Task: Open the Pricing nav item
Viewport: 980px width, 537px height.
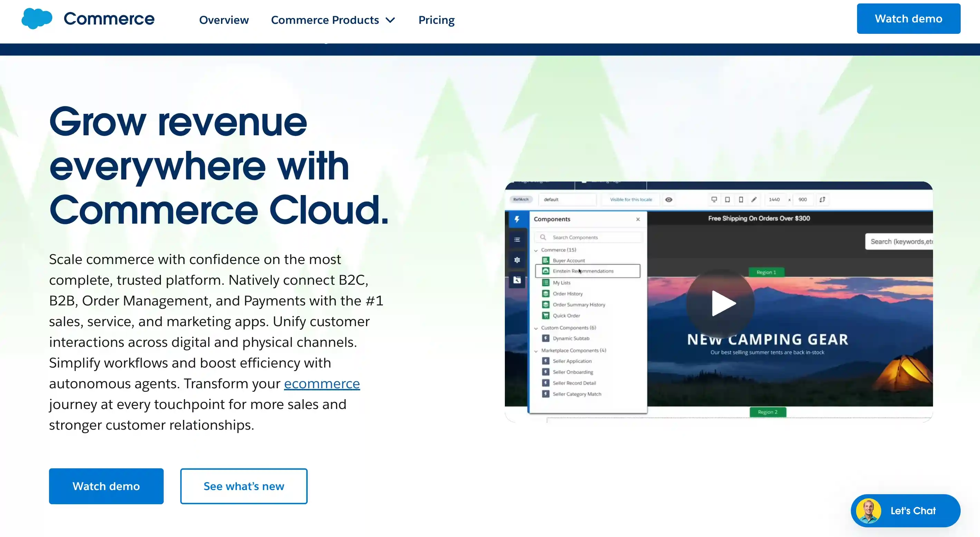Action: coord(436,20)
